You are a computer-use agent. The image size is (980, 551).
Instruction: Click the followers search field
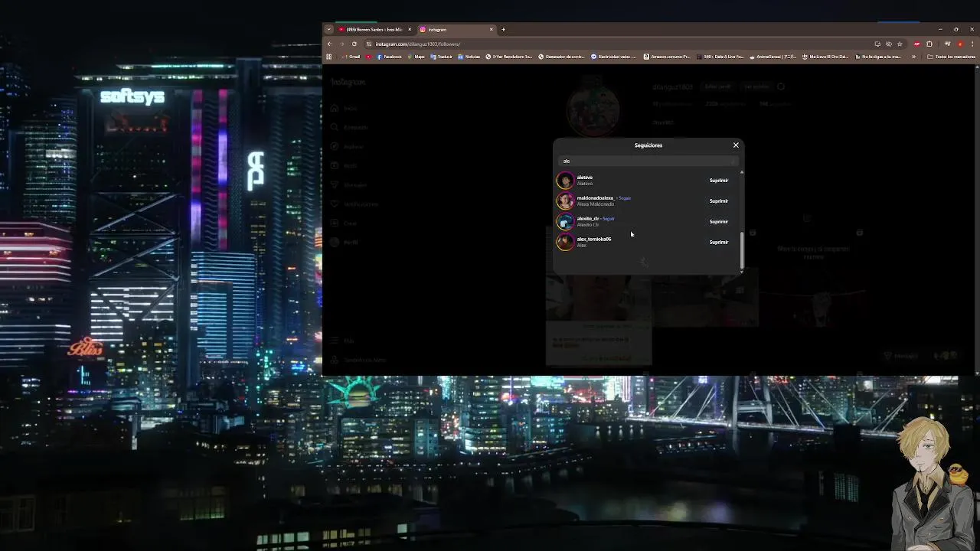648,161
